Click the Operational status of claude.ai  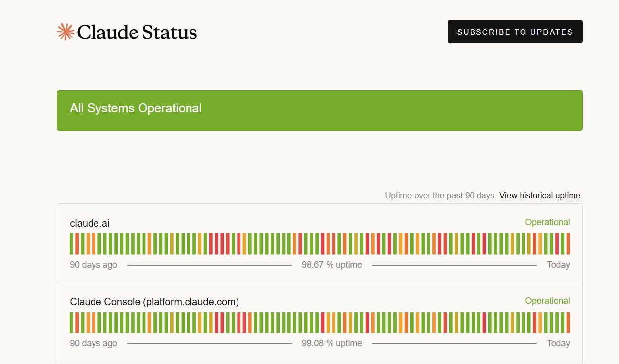pos(547,222)
